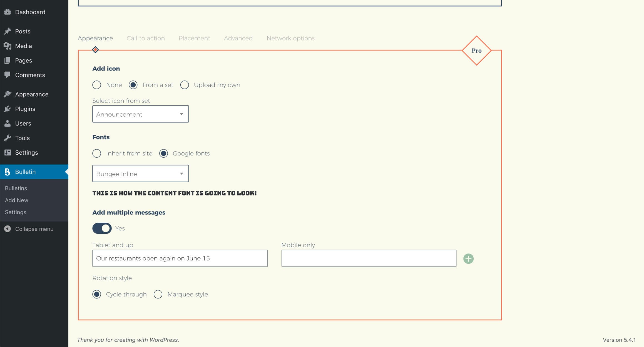
Task: Select Marquee style rotation option
Action: point(158,294)
